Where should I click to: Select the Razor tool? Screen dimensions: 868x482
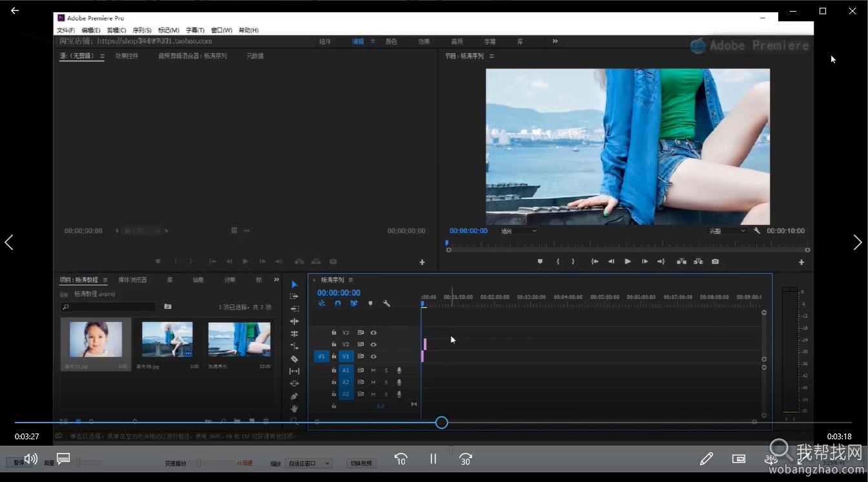(x=294, y=359)
